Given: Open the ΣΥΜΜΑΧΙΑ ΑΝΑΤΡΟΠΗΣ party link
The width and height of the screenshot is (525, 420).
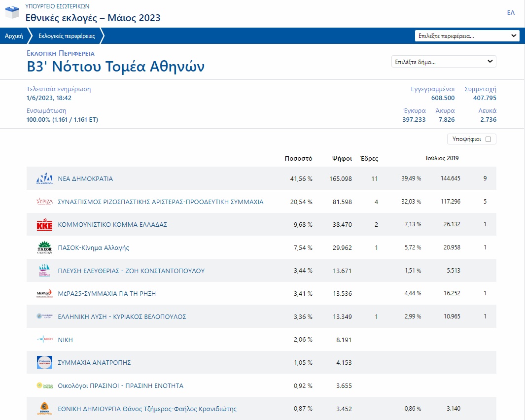Looking at the screenshot, I should [95, 363].
